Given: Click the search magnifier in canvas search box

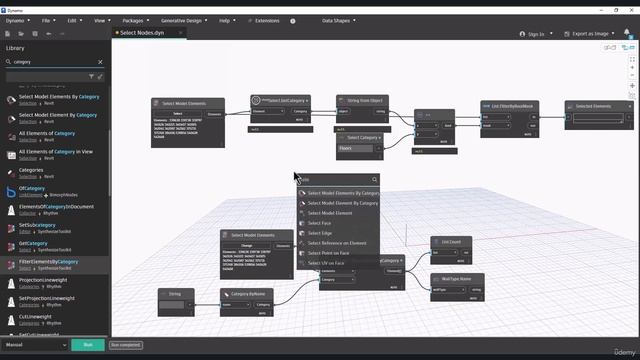Looking at the screenshot, I should pyautogui.click(x=374, y=180).
